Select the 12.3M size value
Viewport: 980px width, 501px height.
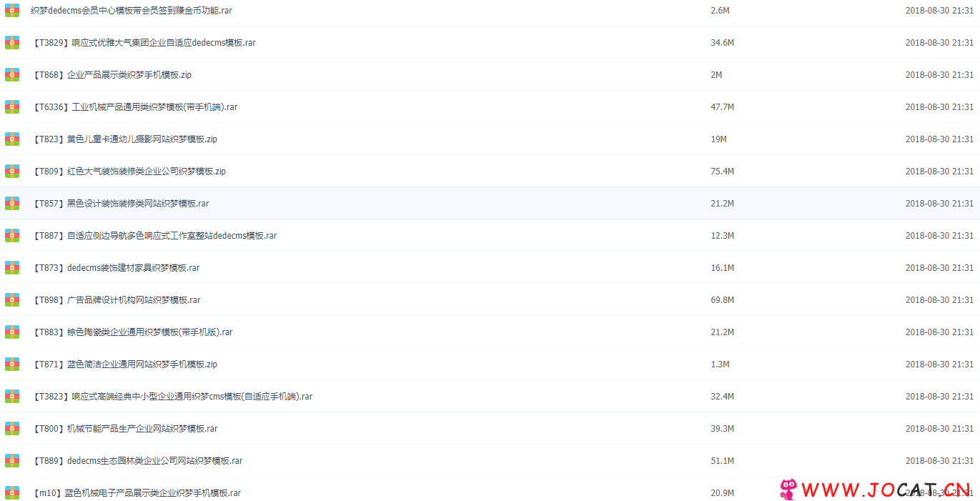723,236
